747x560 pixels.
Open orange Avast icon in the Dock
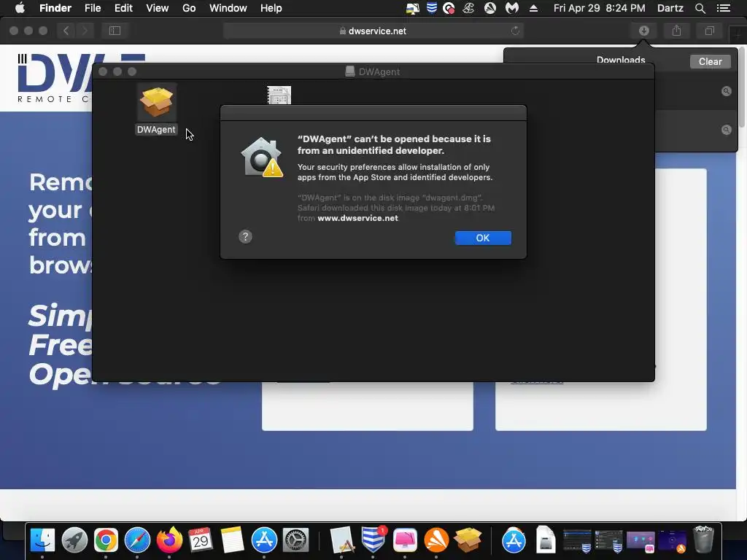[x=436, y=540]
